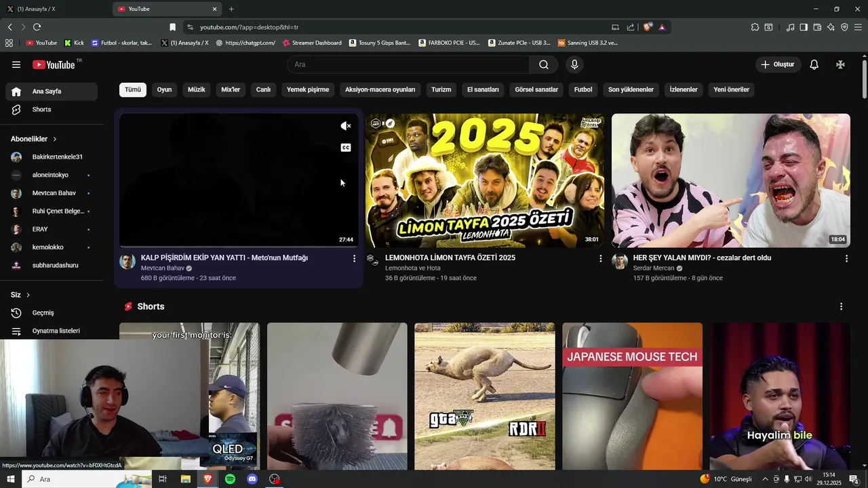Screen dimensions: 868x488
Task: Click into the YouTube Ara search field
Action: (408, 64)
